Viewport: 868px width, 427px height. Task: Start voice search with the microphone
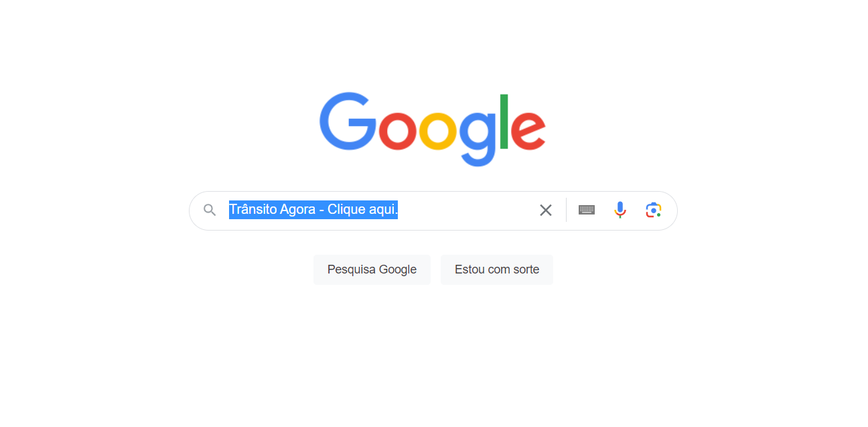tap(620, 210)
